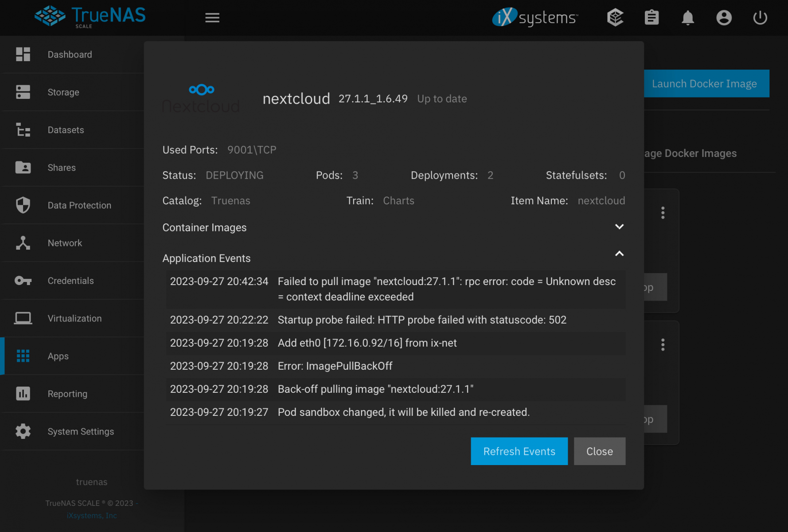Click the Network topology icon
This screenshot has height=532, width=788.
pos(23,243)
